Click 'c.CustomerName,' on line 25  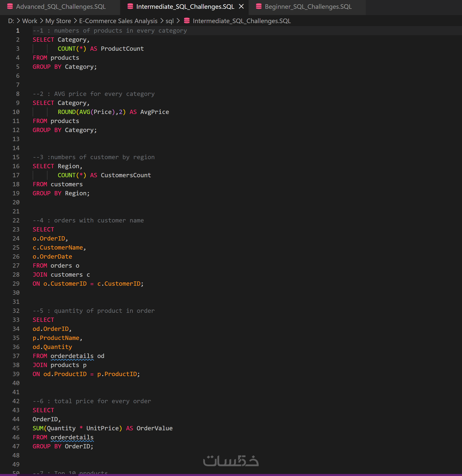click(x=60, y=248)
